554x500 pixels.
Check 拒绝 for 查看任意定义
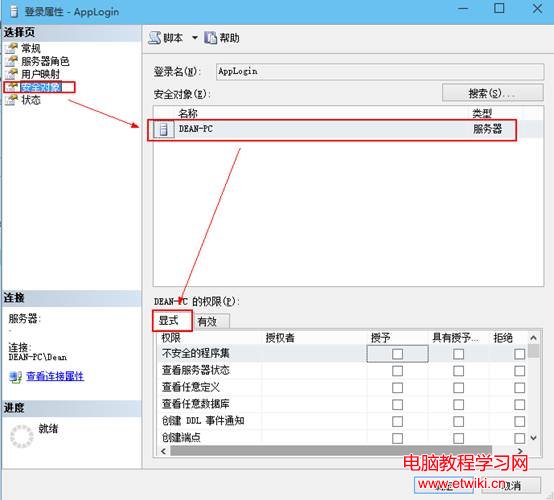tap(519, 388)
